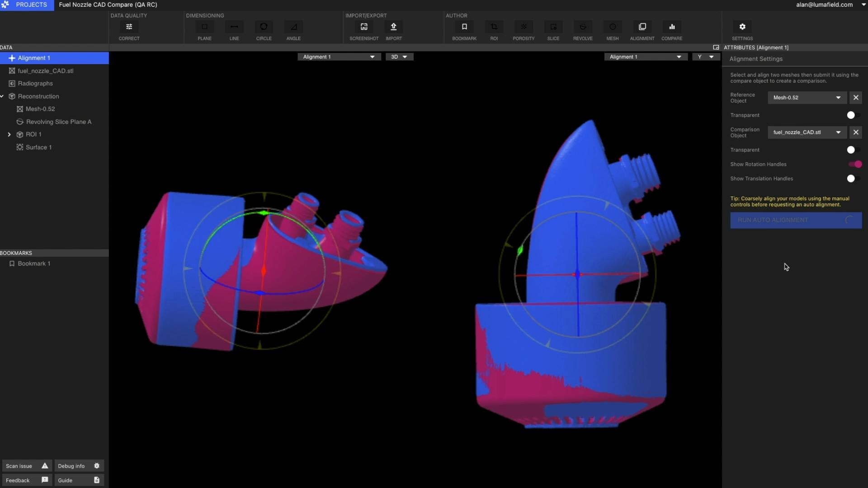Open the 3D view mode dropdown

tap(399, 57)
